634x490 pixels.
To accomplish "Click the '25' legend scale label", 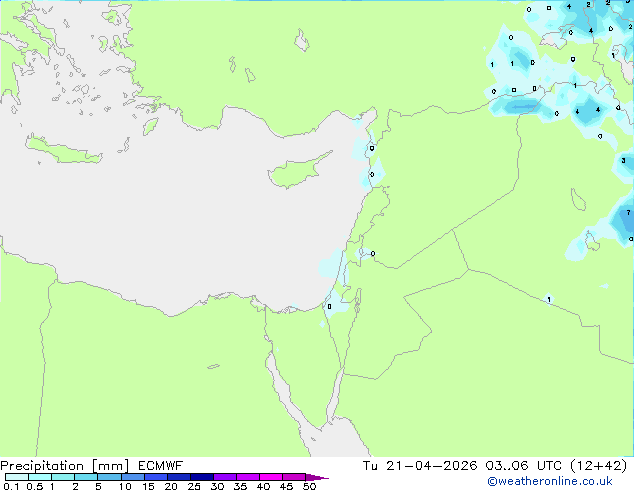I will pyautogui.click(x=194, y=486).
